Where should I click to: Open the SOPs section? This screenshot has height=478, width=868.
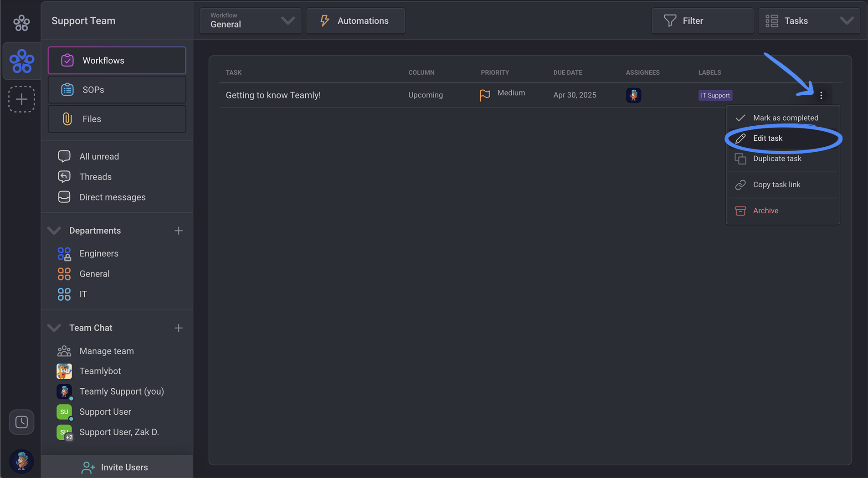(x=117, y=90)
